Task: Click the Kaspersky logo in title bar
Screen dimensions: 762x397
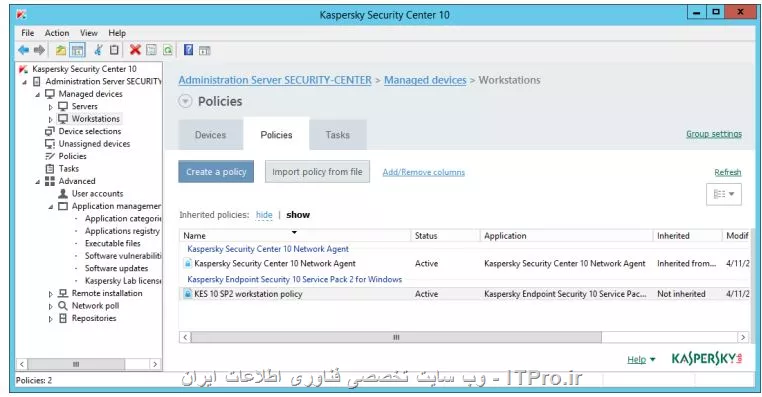Action: [21, 14]
